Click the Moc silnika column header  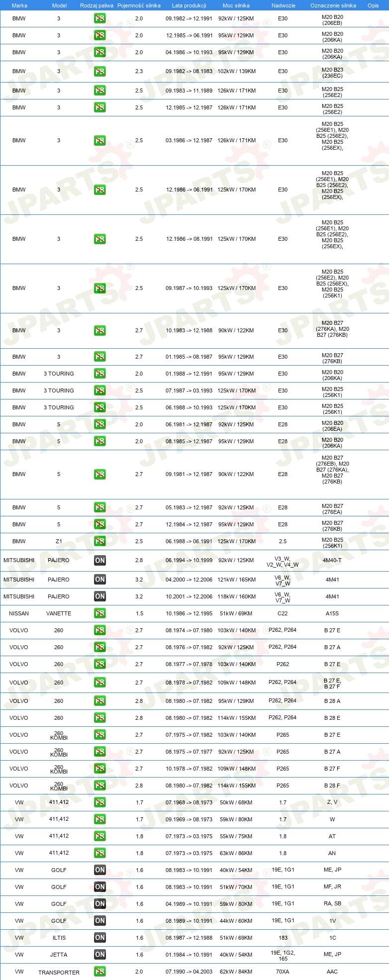[x=236, y=5]
